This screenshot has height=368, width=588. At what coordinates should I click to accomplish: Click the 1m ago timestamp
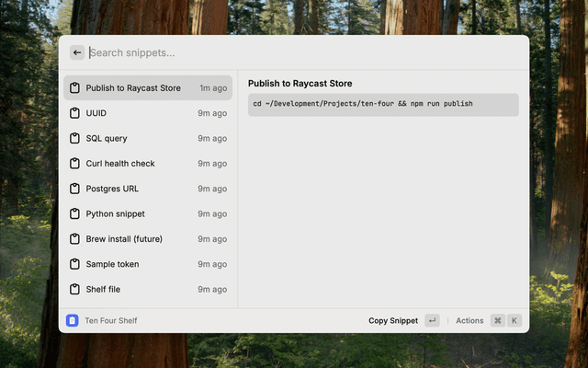pos(213,88)
